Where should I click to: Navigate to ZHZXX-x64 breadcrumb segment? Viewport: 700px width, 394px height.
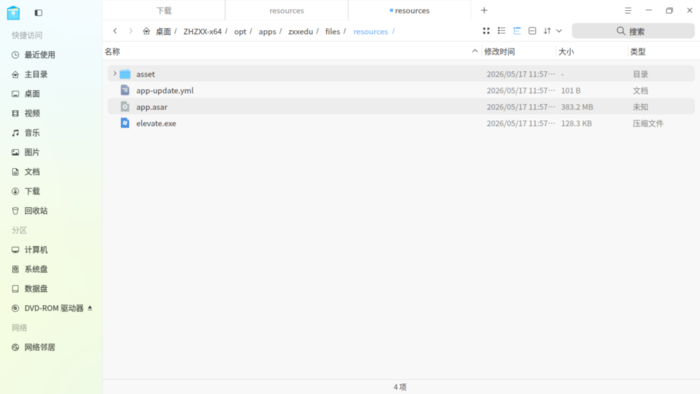[202, 32]
